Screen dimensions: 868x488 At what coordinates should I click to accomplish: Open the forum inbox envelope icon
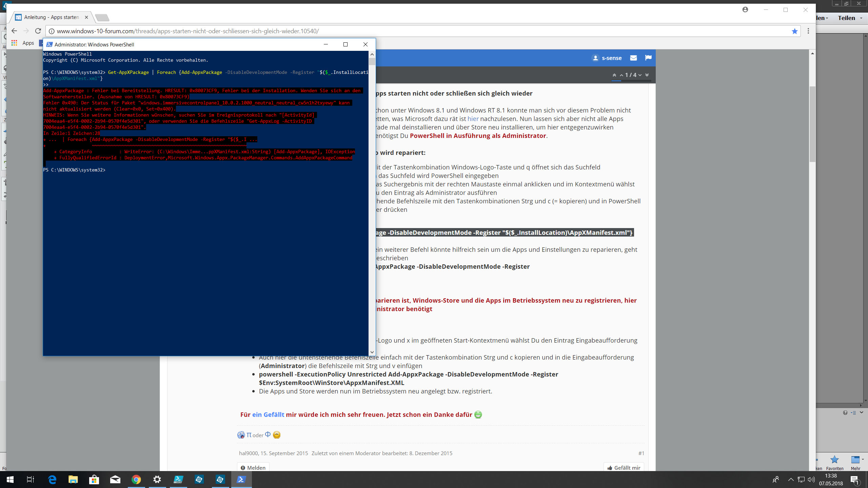tap(633, 58)
